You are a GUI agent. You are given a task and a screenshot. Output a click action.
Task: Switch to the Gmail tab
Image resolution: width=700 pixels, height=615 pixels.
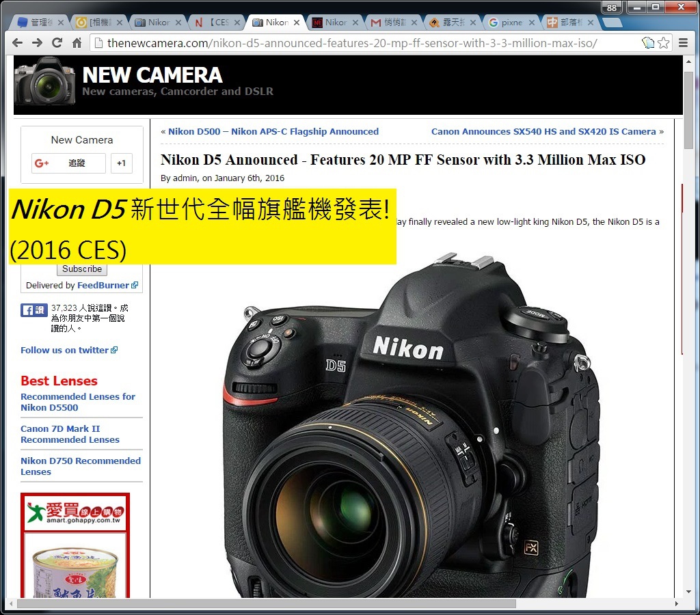pyautogui.click(x=394, y=23)
